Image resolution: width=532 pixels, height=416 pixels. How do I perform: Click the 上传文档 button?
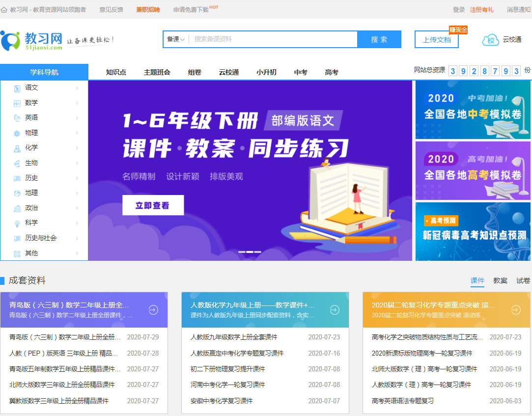point(437,40)
